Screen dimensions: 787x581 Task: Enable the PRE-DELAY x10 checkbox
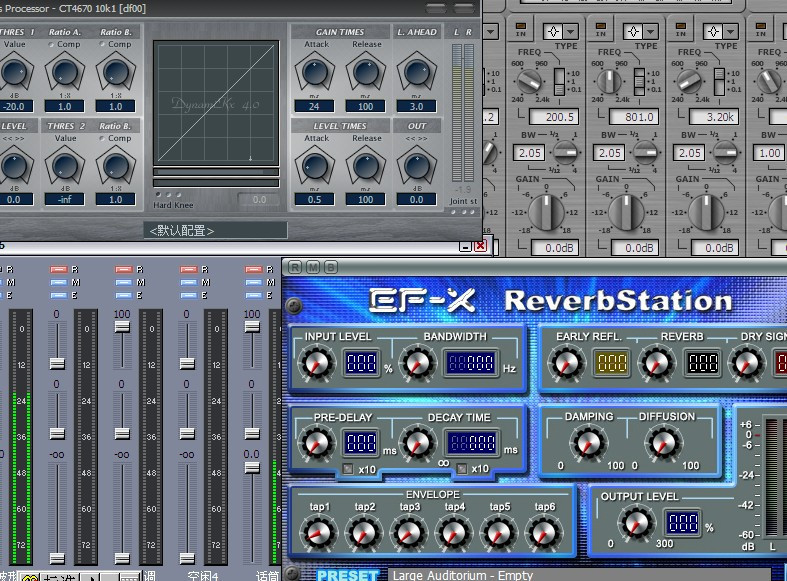click(348, 469)
